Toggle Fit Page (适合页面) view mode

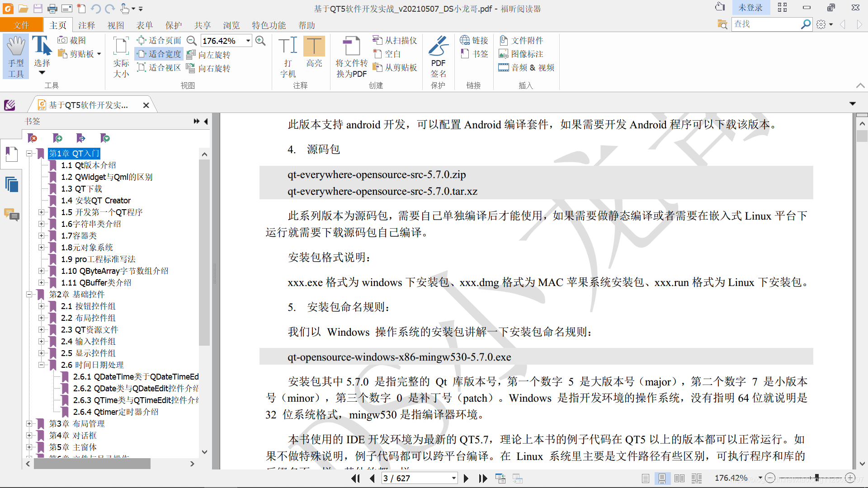tap(159, 41)
